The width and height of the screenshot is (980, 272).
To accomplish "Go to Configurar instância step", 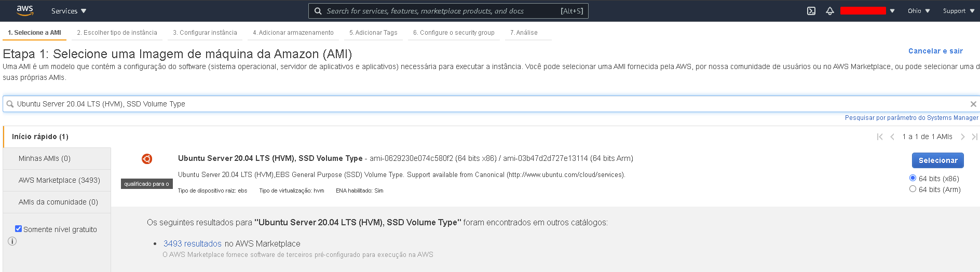I will 205,33.
